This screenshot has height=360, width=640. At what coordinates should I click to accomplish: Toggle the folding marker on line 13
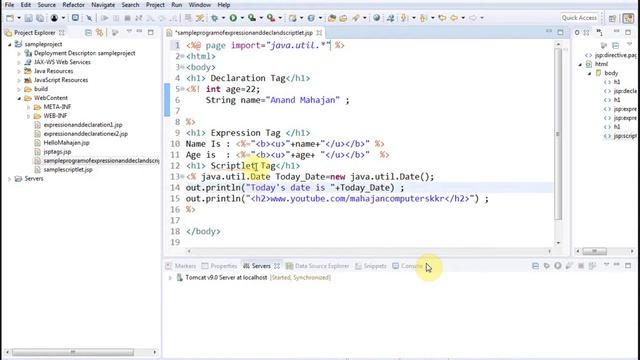tap(182, 177)
